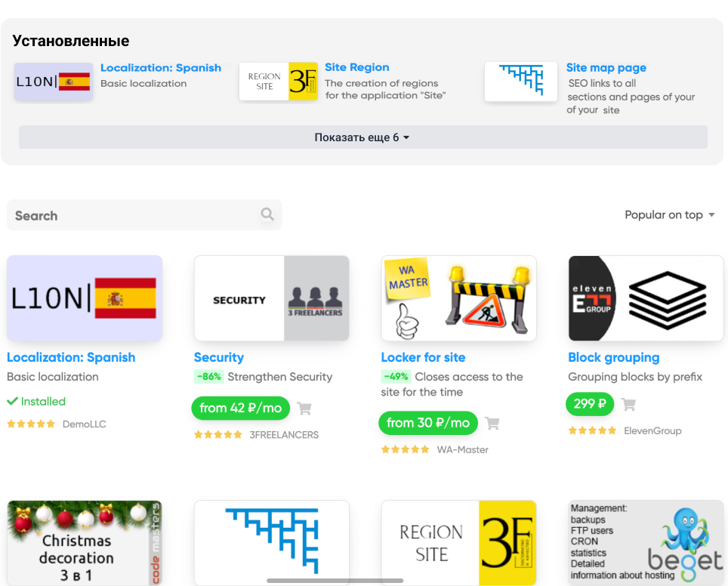Open Block grouping Eleven Group image
728x586 pixels.
(646, 298)
